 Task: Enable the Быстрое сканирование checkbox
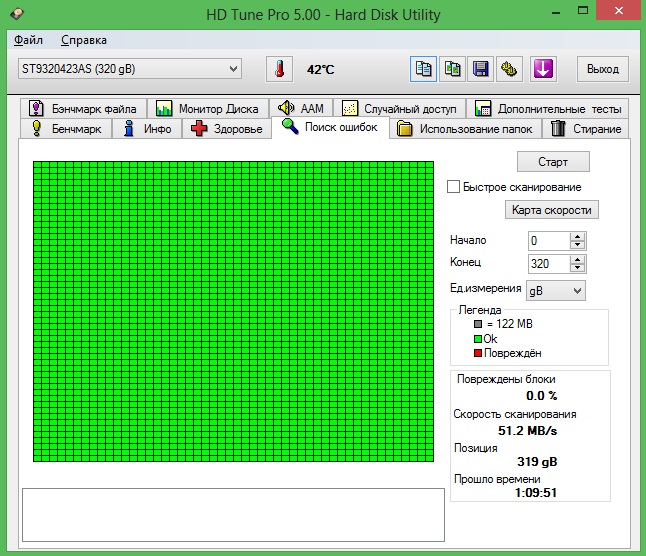454,187
